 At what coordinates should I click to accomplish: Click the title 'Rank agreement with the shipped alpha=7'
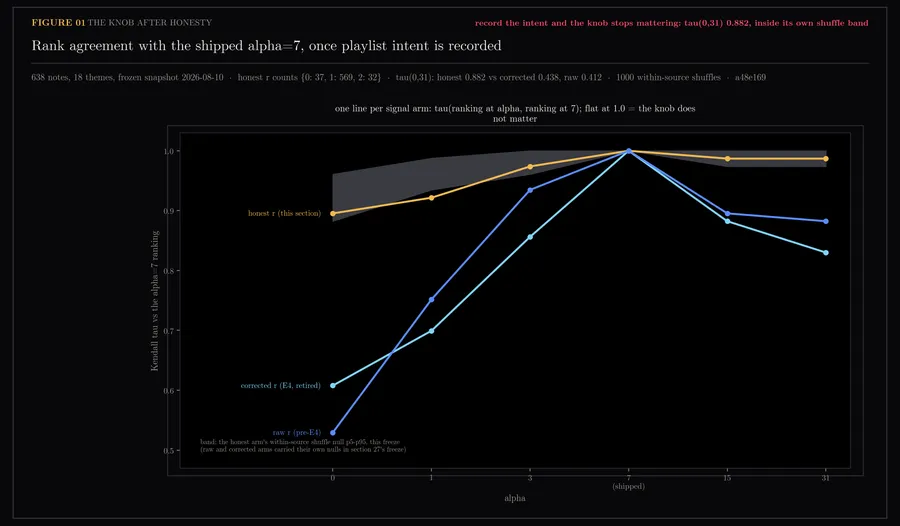pyautogui.click(x=166, y=46)
